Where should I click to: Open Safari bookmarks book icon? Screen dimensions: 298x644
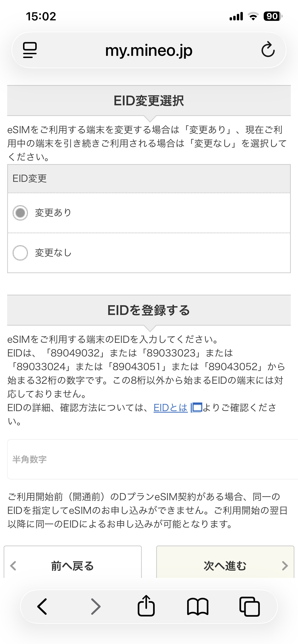pyautogui.click(x=197, y=606)
